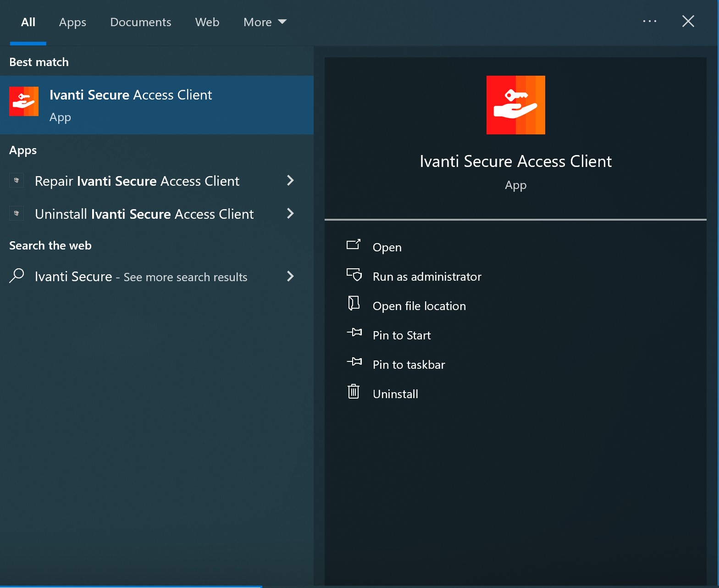Click the Ivanti icon in Best match

[x=24, y=101]
